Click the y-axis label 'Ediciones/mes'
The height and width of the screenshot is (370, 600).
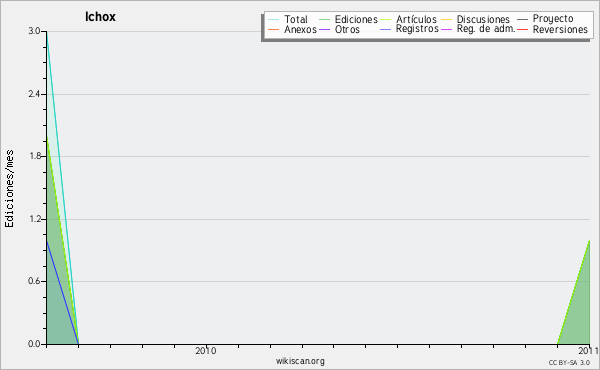coord(9,188)
